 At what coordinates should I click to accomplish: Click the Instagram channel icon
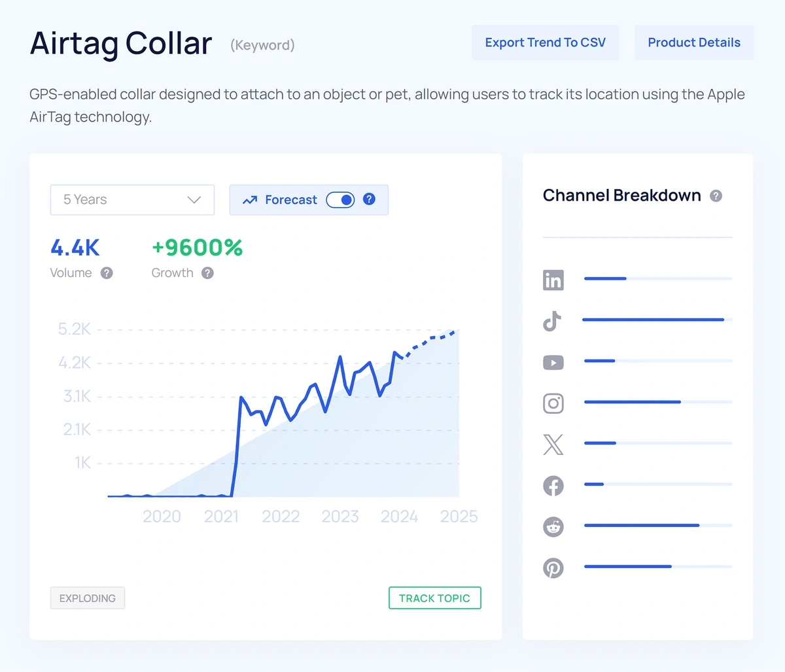553,403
